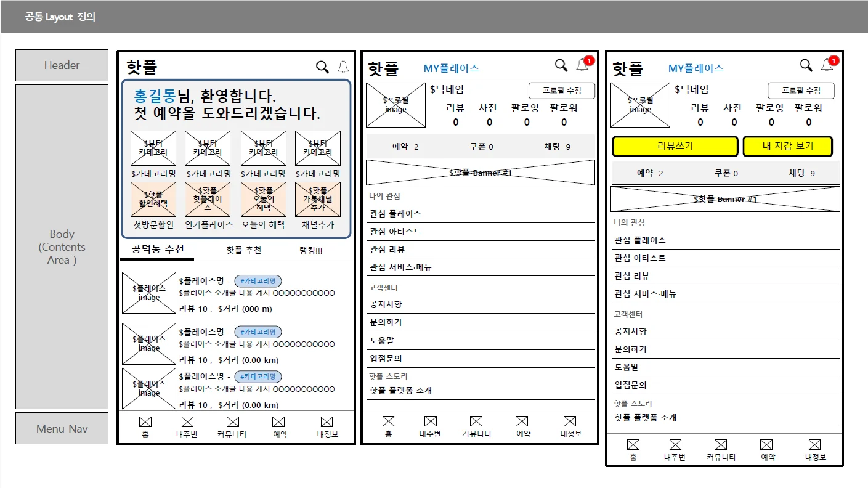Tap the 커뮤니티 nav icon in the middle mockup
868x488 pixels.
click(x=476, y=421)
